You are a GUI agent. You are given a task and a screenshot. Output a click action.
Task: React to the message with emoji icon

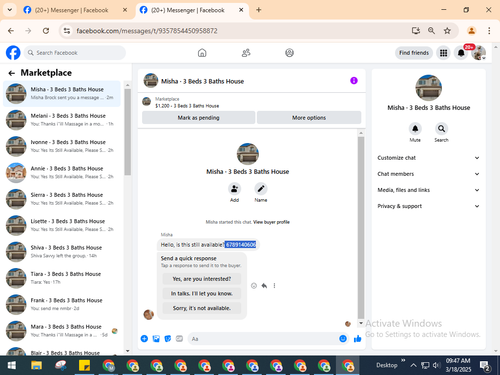(x=254, y=286)
